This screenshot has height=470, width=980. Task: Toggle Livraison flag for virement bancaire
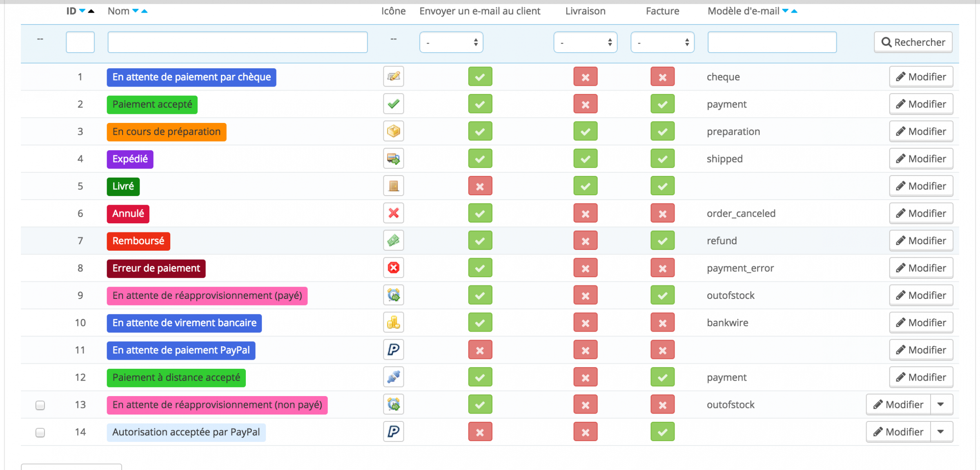point(586,323)
